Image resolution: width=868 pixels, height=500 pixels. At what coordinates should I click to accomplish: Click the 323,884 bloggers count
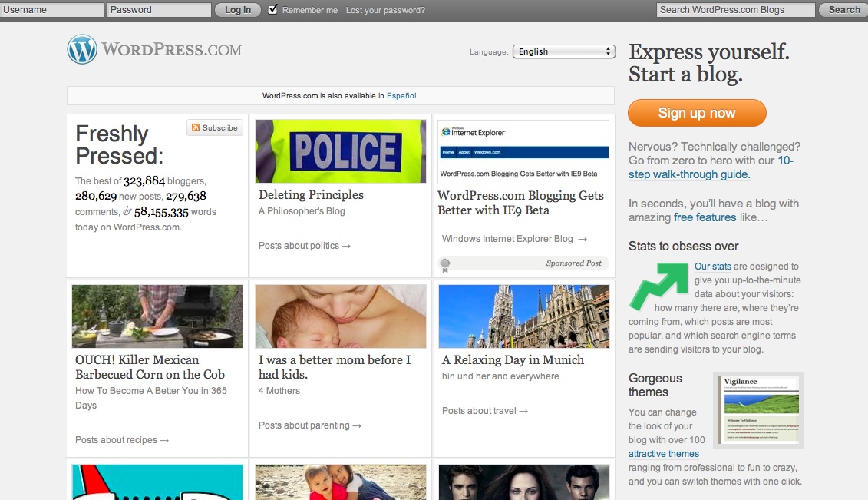(x=144, y=180)
